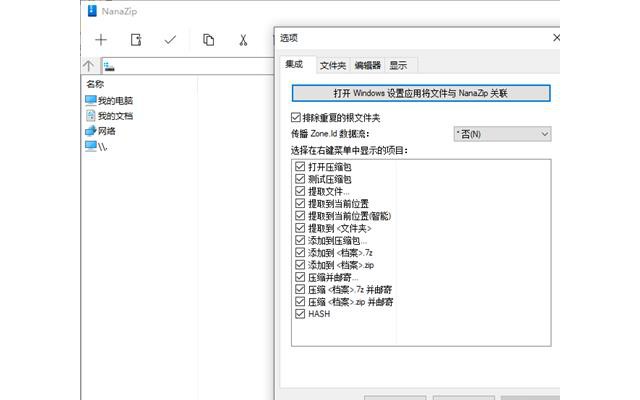Image resolution: width=640 pixels, height=400 pixels.
Task: Close the 选项 dialog
Action: [x=556, y=38]
